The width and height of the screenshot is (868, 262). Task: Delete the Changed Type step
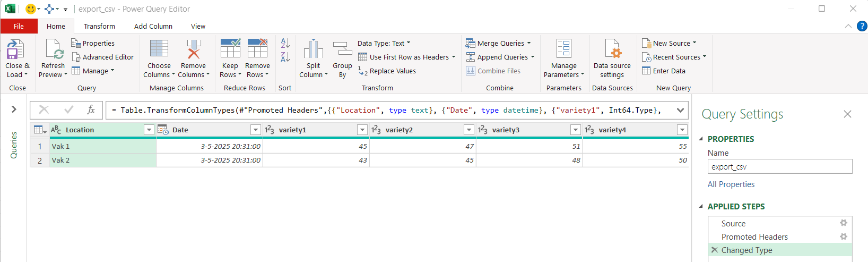point(715,250)
